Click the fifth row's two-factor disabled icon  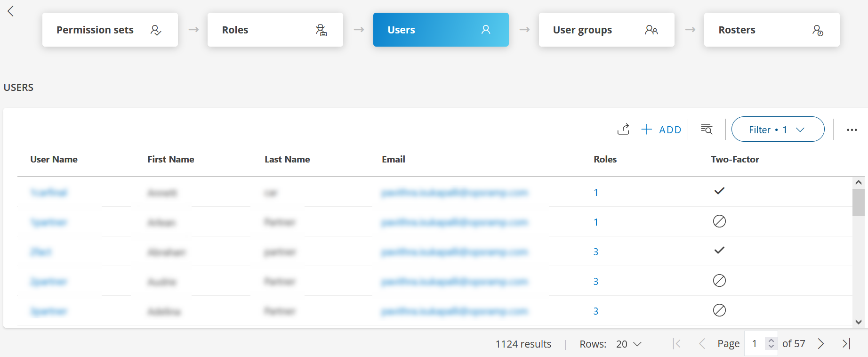(719, 310)
